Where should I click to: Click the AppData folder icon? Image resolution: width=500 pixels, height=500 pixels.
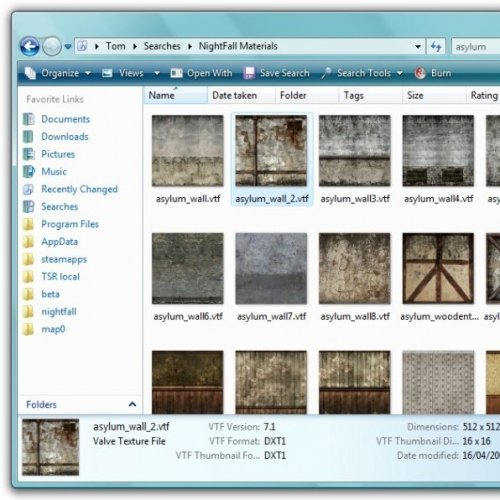pos(29,241)
